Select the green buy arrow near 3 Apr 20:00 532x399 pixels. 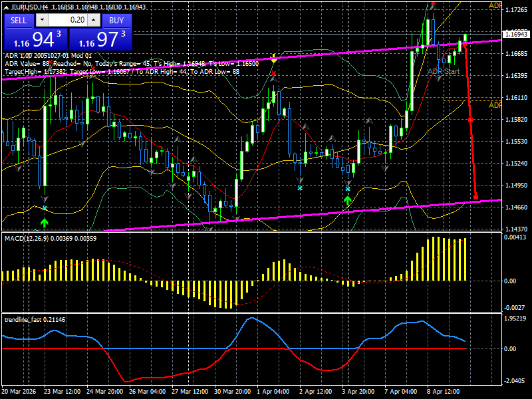348,199
